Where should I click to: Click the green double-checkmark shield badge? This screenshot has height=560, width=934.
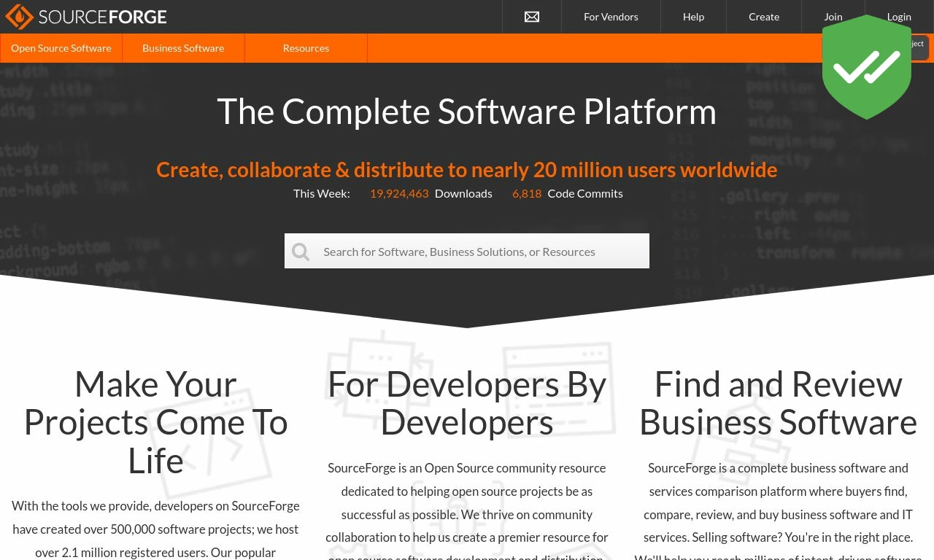point(867,66)
